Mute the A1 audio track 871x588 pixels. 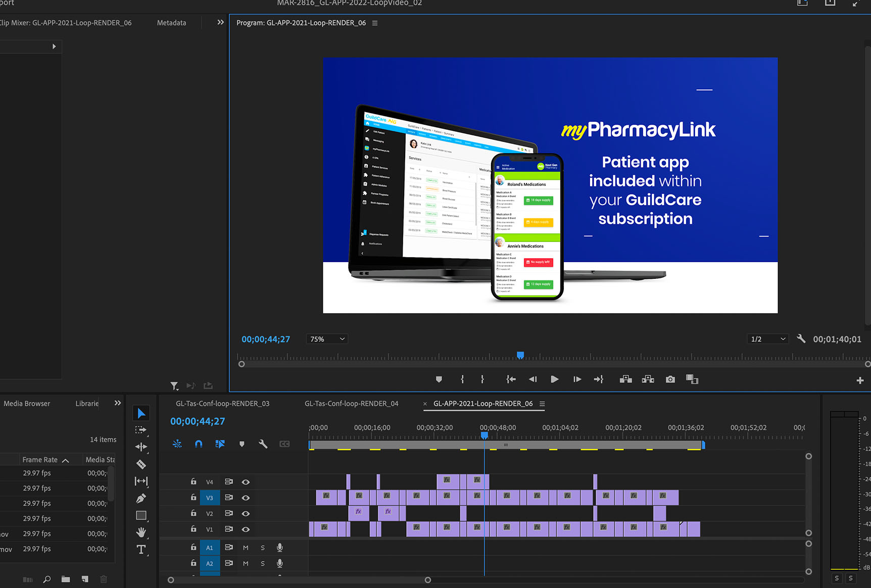coord(246,548)
